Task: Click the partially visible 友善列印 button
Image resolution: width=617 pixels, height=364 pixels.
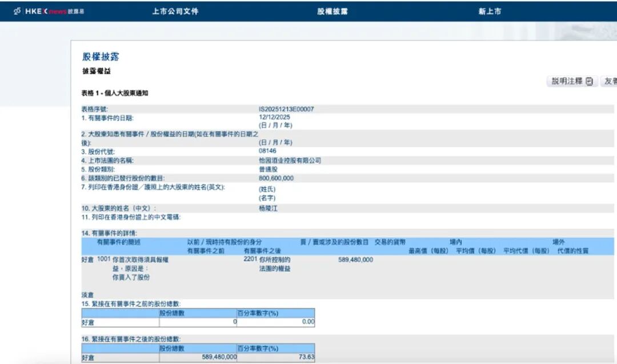Action: (x=610, y=81)
